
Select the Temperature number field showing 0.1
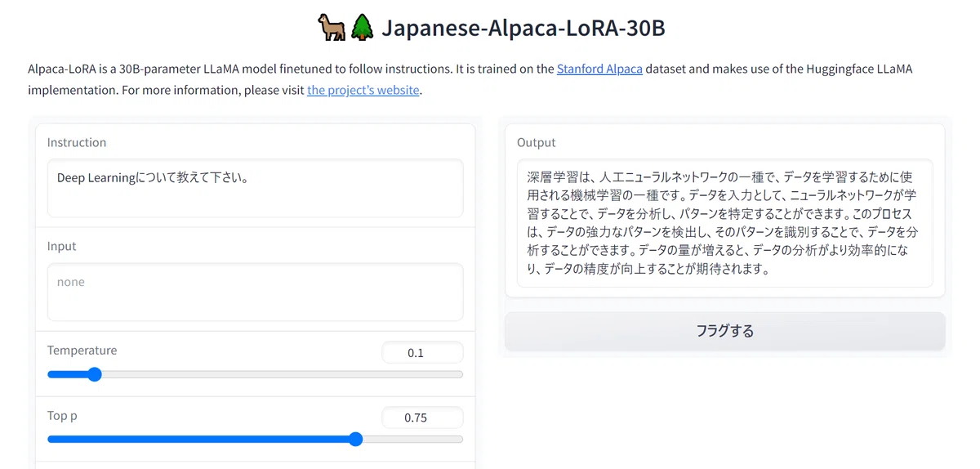422,353
